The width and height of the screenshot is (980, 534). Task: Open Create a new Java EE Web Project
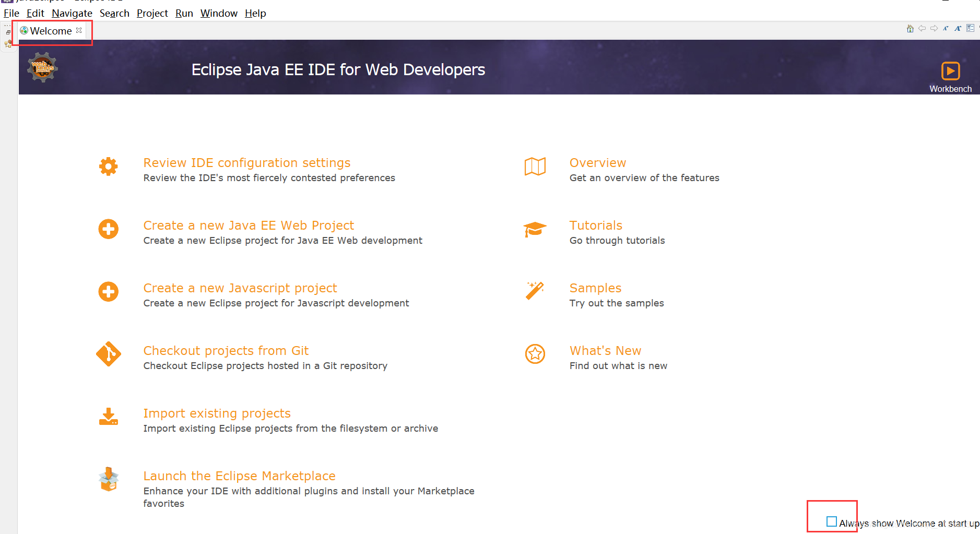pos(249,226)
